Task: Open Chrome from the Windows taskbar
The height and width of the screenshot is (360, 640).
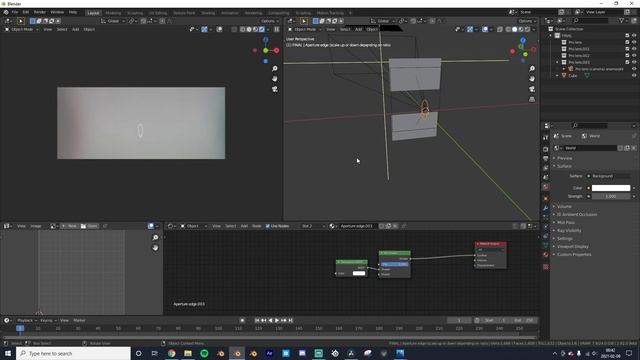Action: 171,353
